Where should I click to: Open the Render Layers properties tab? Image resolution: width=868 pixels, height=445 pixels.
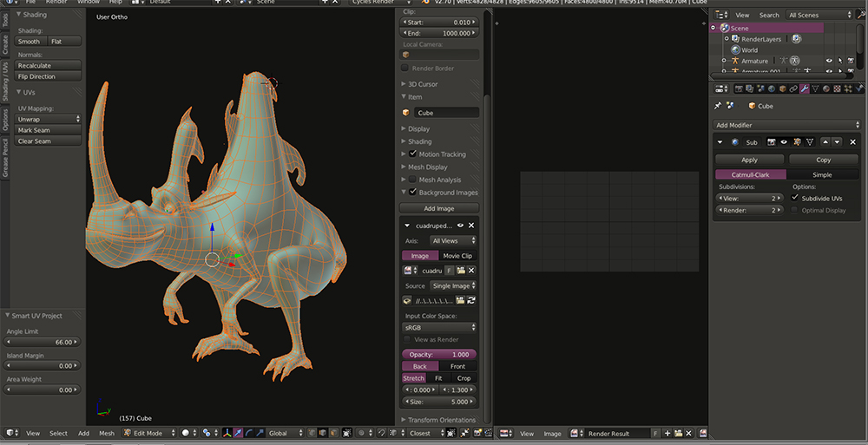750,88
